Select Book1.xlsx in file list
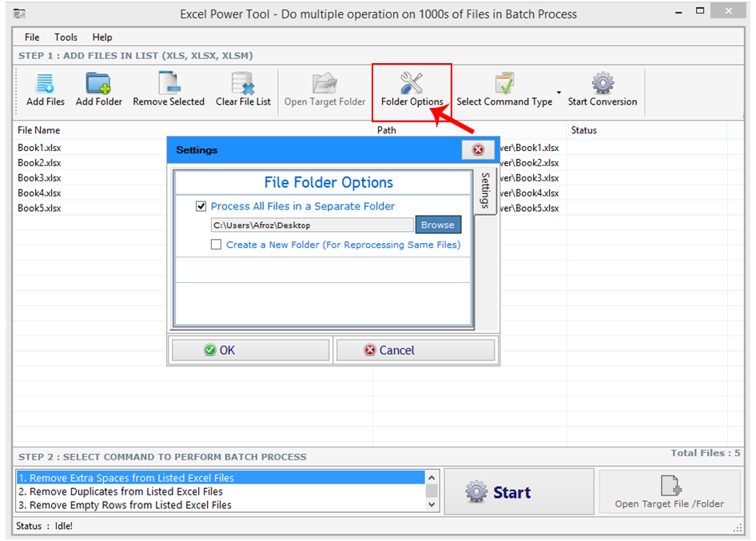756x541 pixels. [x=39, y=148]
